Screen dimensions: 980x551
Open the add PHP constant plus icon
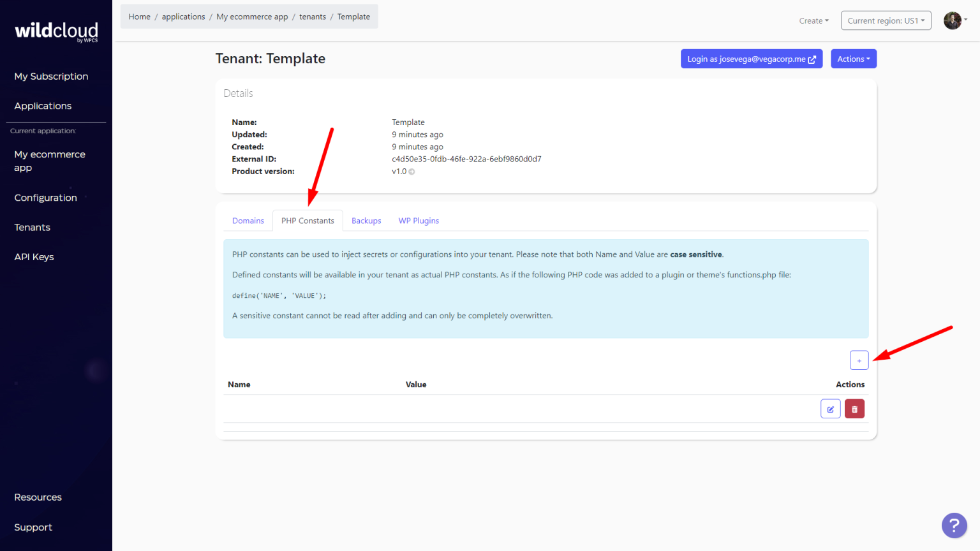[859, 360]
